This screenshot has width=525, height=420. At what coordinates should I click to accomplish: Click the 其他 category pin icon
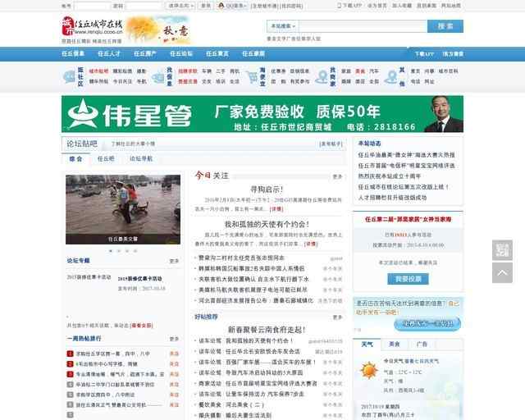[x=390, y=77]
